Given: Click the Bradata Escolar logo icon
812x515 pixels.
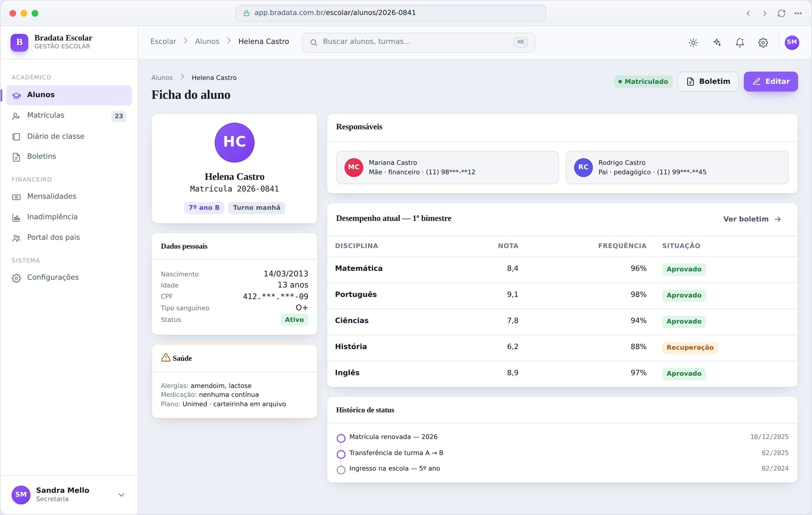Looking at the screenshot, I should (19, 42).
